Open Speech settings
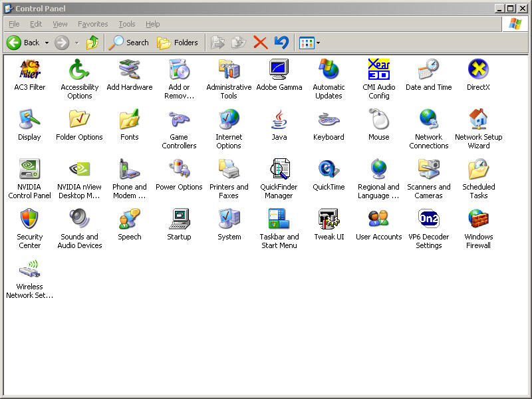The image size is (532, 399). pyautogui.click(x=129, y=224)
